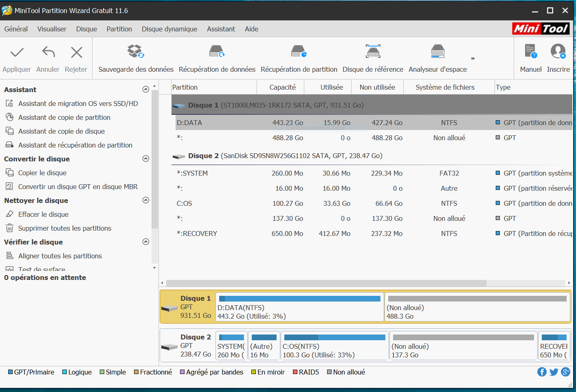Select Aligner toutes les partitions
The width and height of the screenshot is (576, 392).
[x=60, y=256]
